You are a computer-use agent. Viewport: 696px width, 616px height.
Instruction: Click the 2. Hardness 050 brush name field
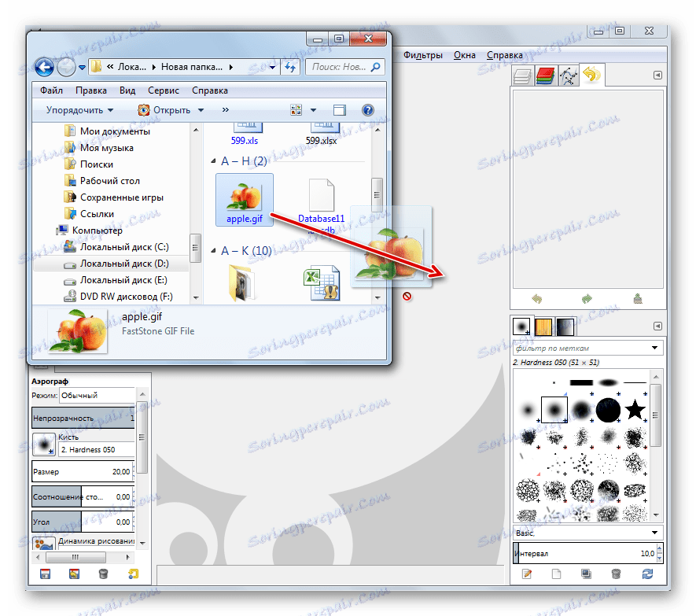tap(96, 449)
